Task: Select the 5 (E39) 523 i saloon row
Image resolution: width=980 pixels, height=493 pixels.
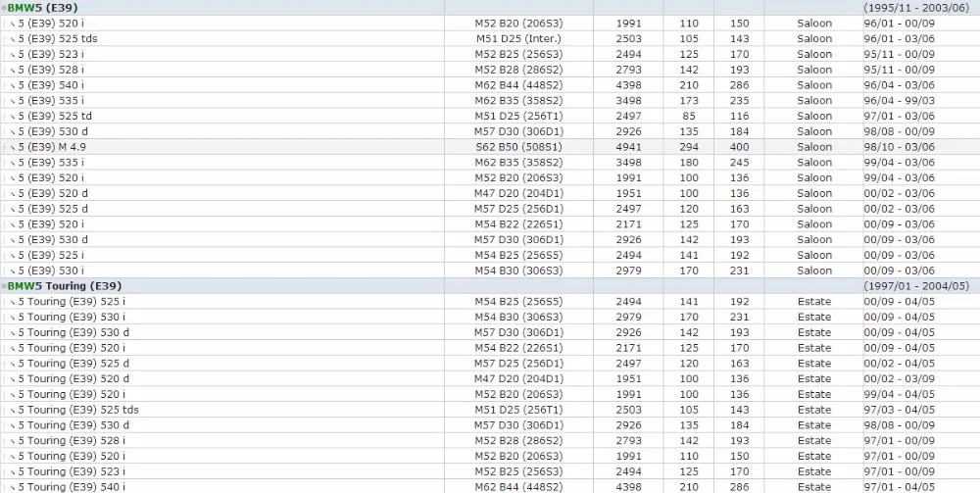Action: point(490,54)
